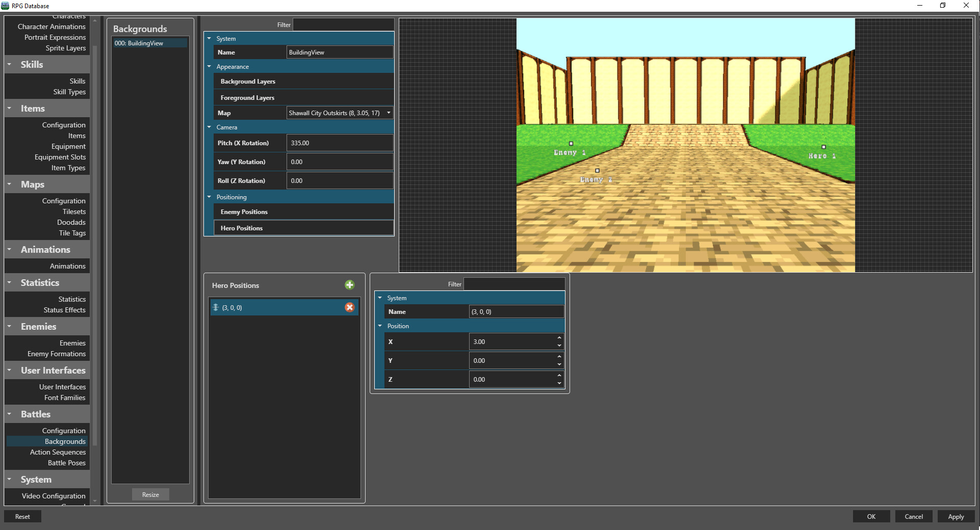Image resolution: width=980 pixels, height=530 pixels.
Task: Add a new hero position with the plus icon
Action: point(350,285)
